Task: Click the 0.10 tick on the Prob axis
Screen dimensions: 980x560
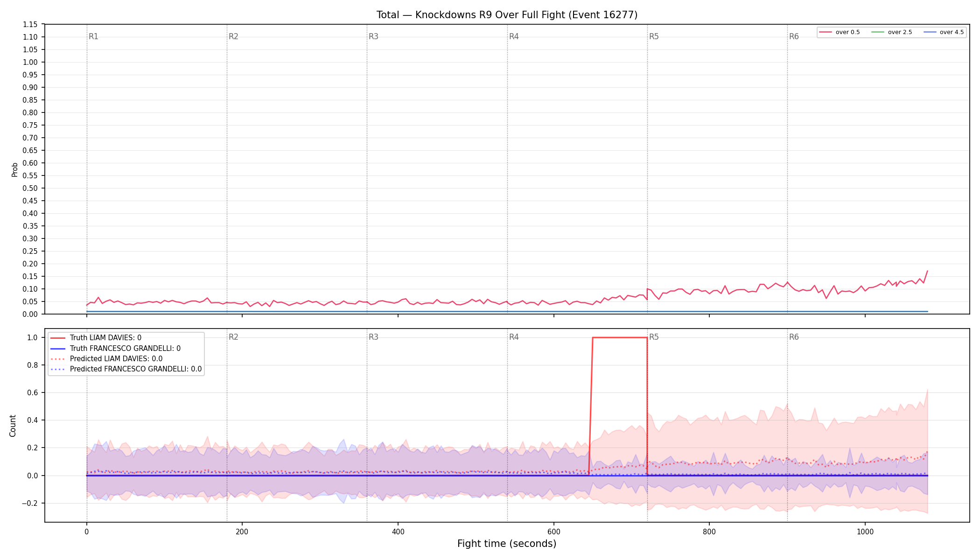Action: coord(30,289)
